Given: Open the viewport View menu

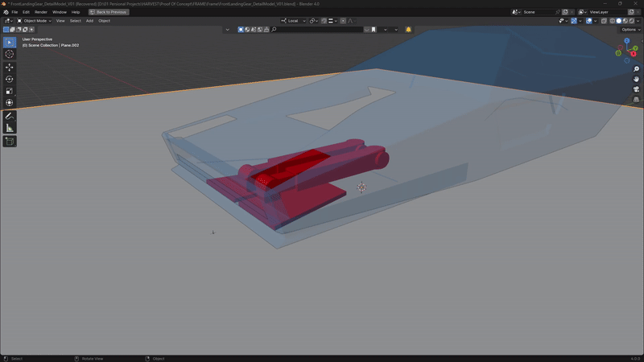Looking at the screenshot, I should click(60, 21).
